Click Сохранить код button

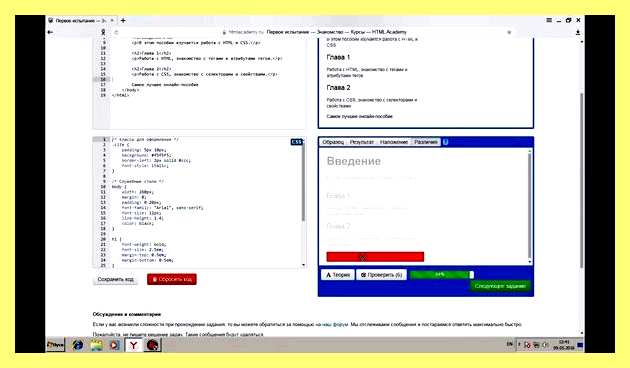click(x=115, y=279)
